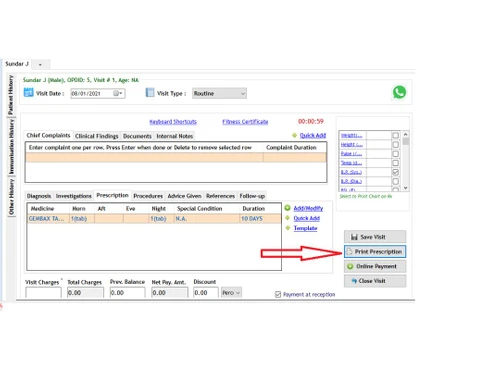This screenshot has width=500, height=375.
Task: Click the Total Charges field
Action: [85, 293]
